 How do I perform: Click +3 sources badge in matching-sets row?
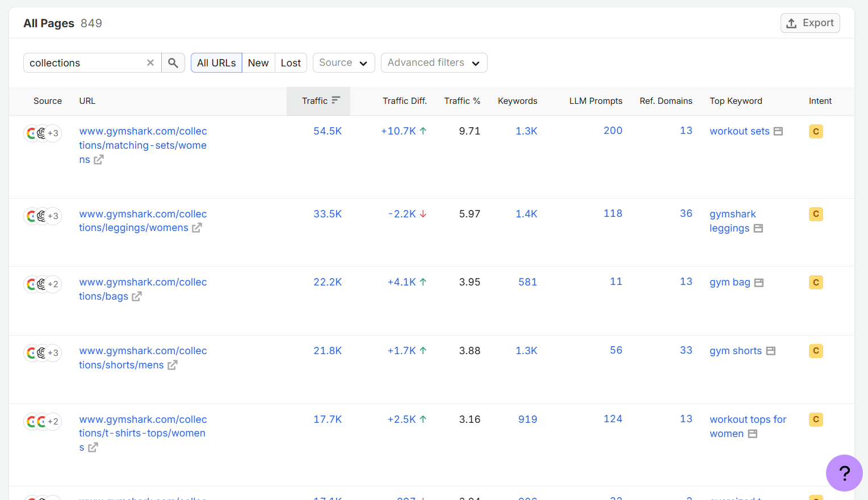(x=53, y=133)
